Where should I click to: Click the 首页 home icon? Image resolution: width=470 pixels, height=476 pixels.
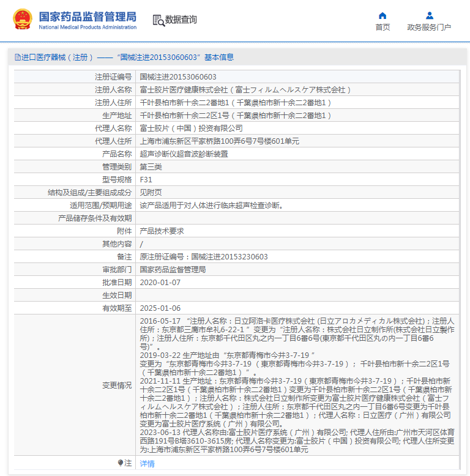[382, 15]
